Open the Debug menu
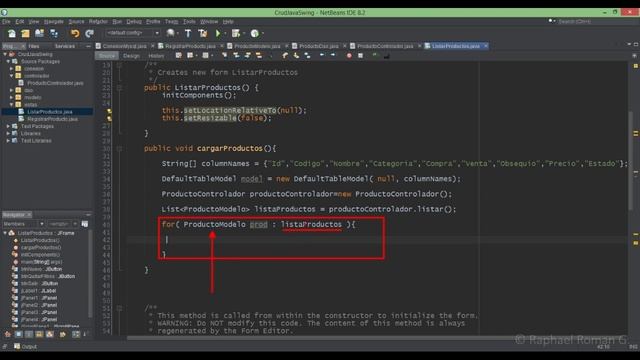 point(134,21)
